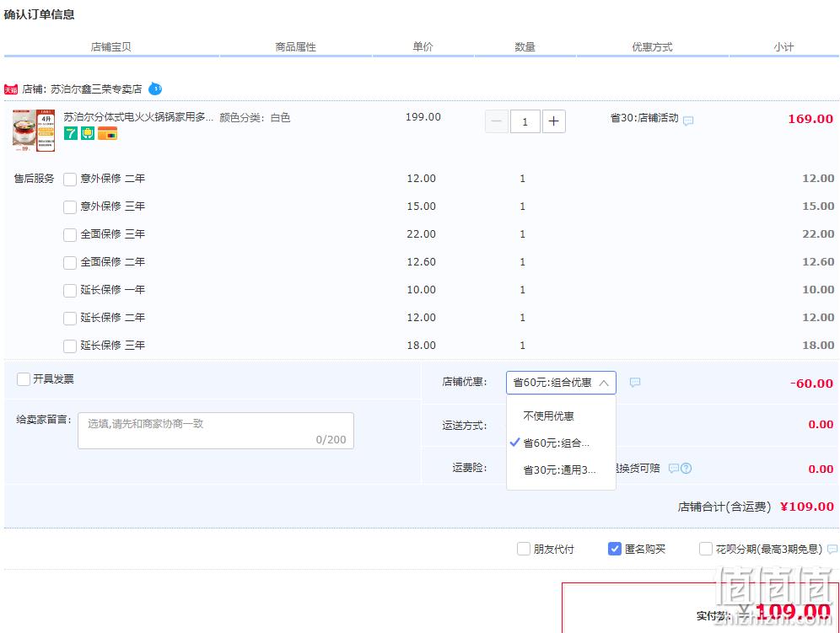
Task: Click the 换货可赔 text in the 运费险 row
Action: (x=638, y=468)
